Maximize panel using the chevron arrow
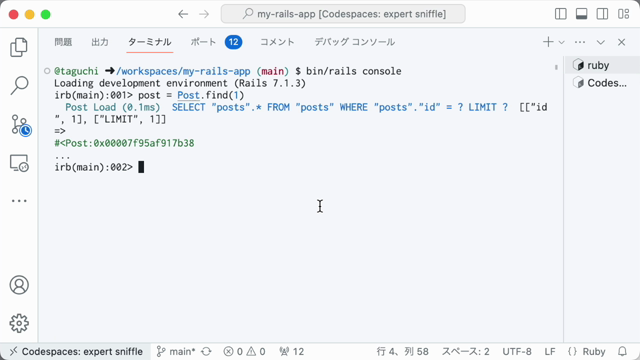Screen dimensions: 640x360 click(x=600, y=42)
